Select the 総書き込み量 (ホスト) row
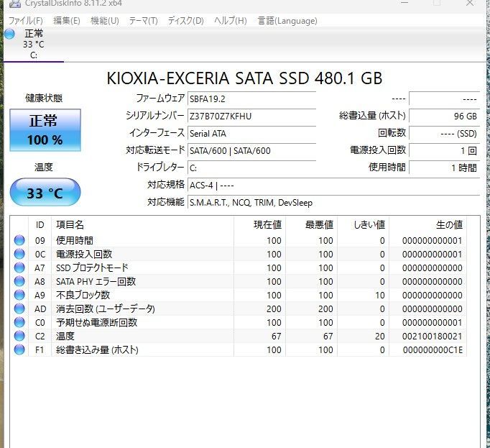Viewport: 490px width, 448px height. coord(239,349)
